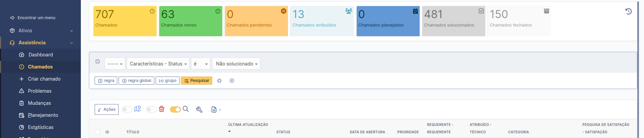This screenshot has width=644, height=138.
Task: Open the export file icon dropdown
Action: tap(216, 109)
